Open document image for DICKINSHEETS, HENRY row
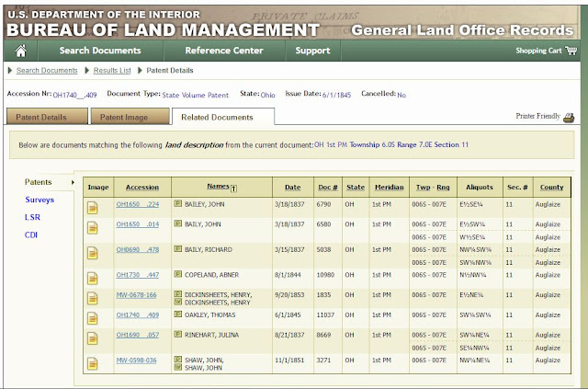Viewport: 588px width, 389px height. pyautogui.click(x=92, y=298)
